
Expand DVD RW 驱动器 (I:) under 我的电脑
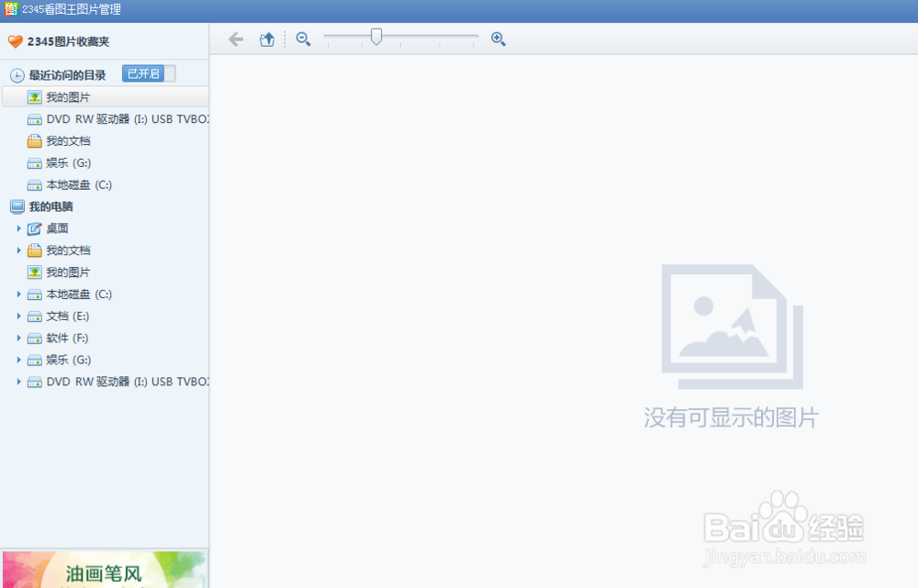click(x=18, y=382)
